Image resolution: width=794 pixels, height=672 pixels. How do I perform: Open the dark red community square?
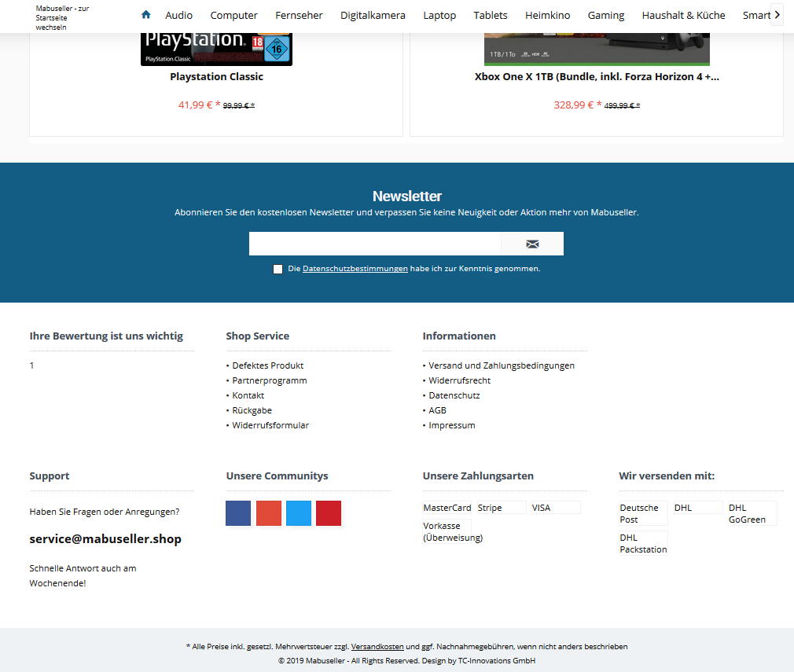(x=329, y=513)
